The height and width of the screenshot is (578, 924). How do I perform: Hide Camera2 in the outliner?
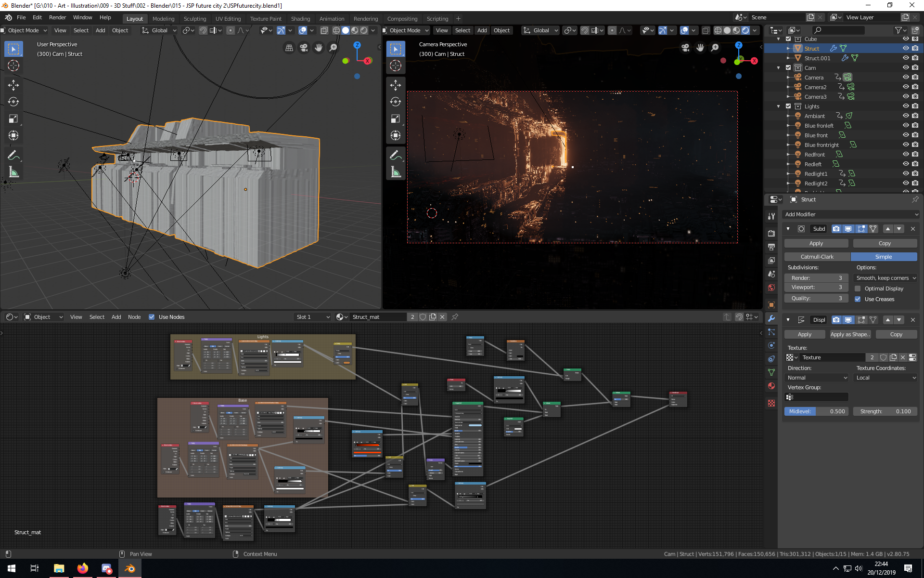(x=905, y=87)
